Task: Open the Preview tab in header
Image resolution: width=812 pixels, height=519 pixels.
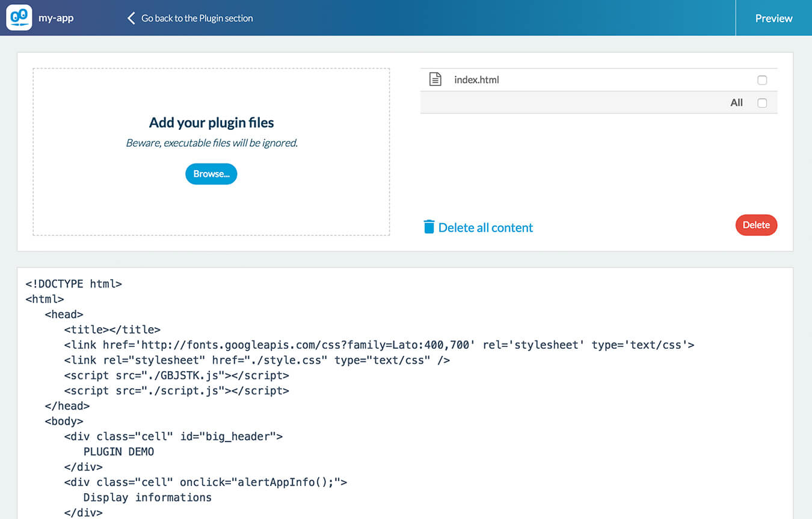Action: pos(774,18)
